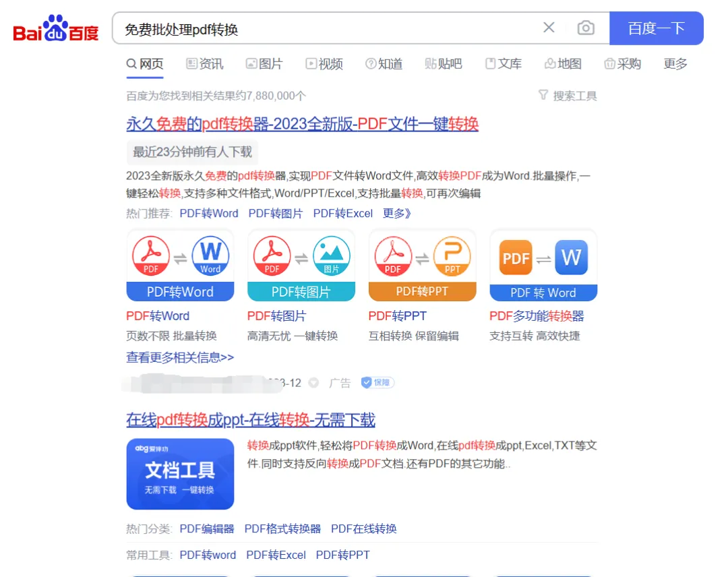The image size is (728, 577).
Task: Click the 支持互转 高效快捷 description text
Action: [x=535, y=336]
